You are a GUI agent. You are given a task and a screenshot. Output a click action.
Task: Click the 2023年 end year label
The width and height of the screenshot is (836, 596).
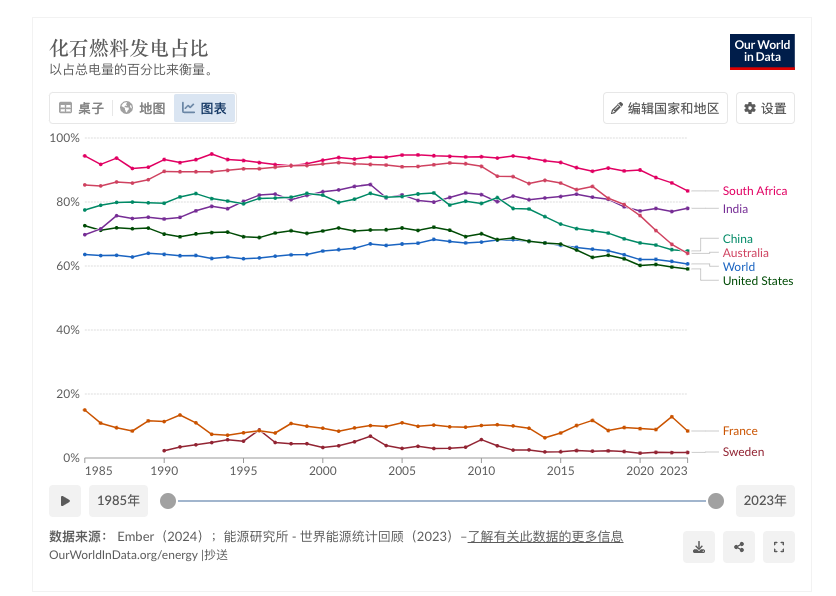point(765,500)
